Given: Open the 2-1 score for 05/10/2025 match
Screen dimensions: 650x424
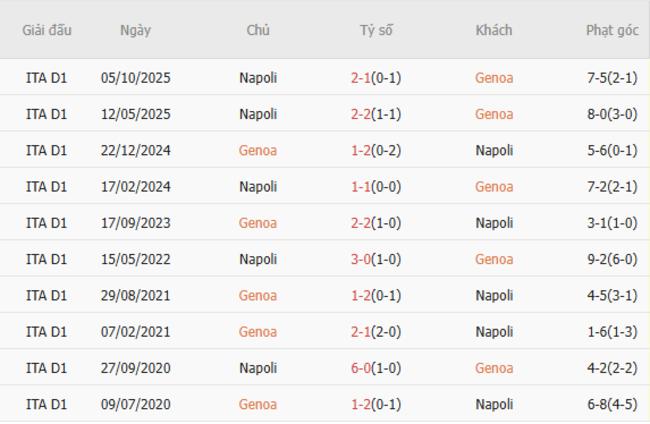Looking at the screenshot, I should [x=361, y=78].
